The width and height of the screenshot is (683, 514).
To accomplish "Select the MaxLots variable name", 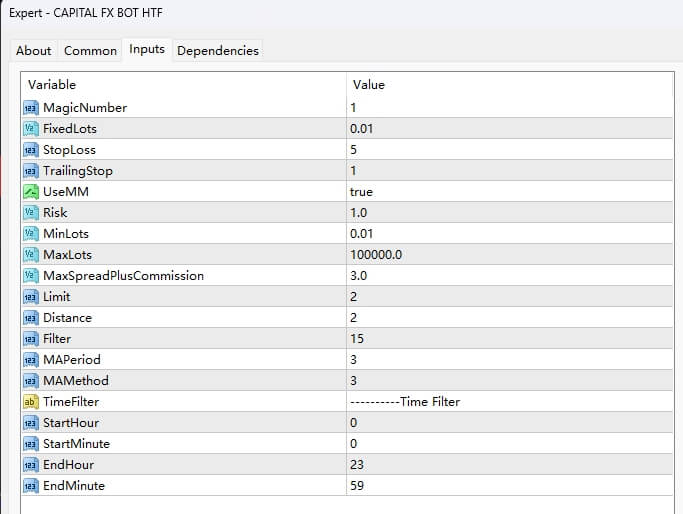I will tap(68, 254).
